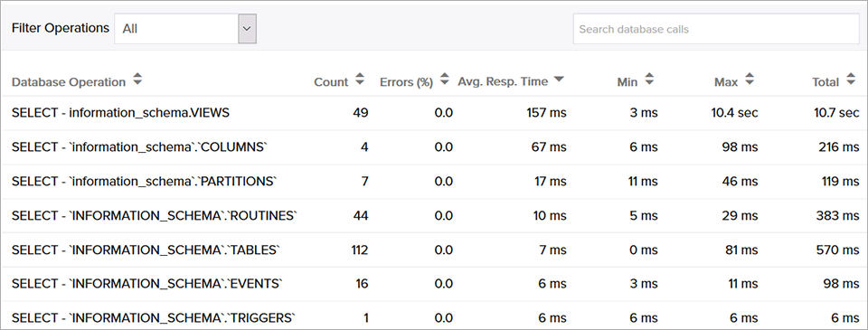The image size is (868, 330).
Task: Open the Filter Operations dropdown arrow
Action: coord(248,29)
